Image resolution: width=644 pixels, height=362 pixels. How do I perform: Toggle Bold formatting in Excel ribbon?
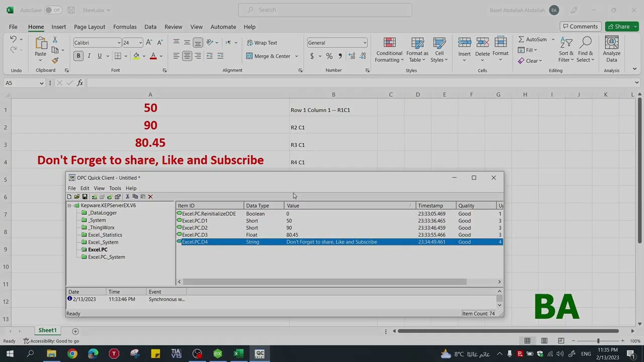click(x=78, y=56)
